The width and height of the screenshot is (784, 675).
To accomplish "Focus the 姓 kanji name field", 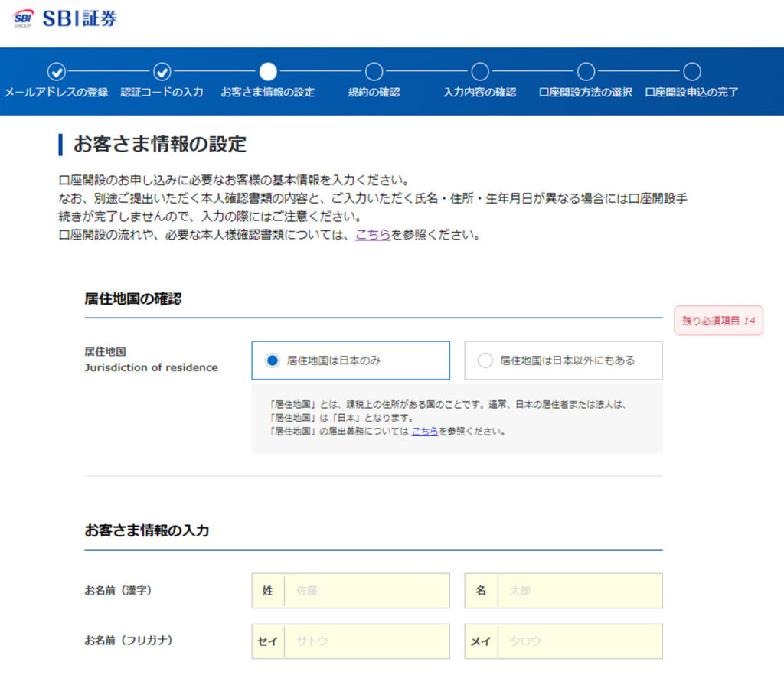I will [351, 591].
